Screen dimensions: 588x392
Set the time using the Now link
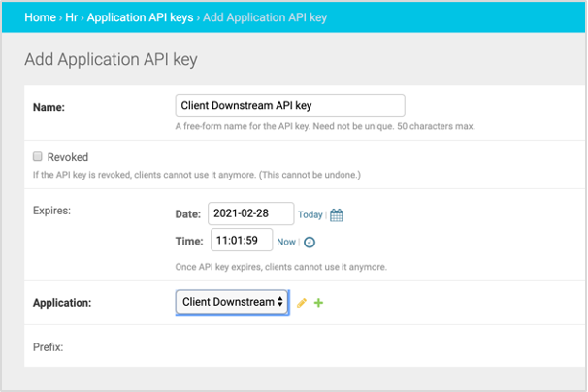286,242
